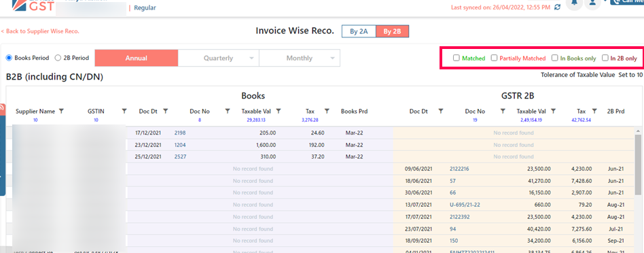Tick the Partially Matched checkbox
The image size is (644, 253).
click(494, 58)
